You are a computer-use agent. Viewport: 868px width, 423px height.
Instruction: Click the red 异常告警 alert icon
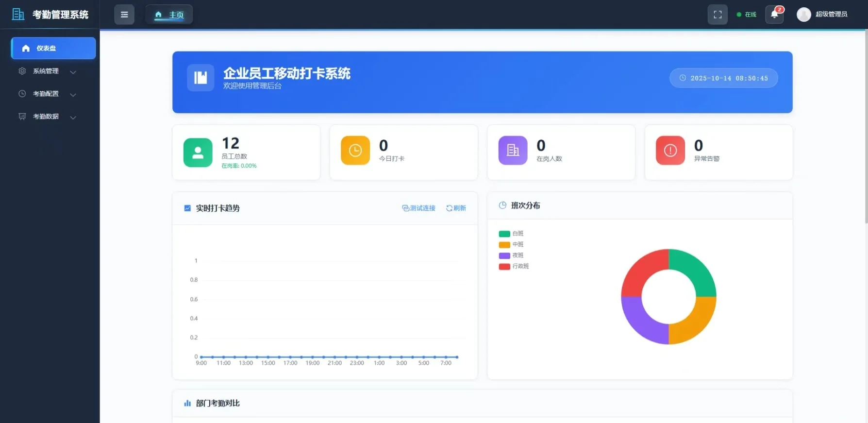670,150
